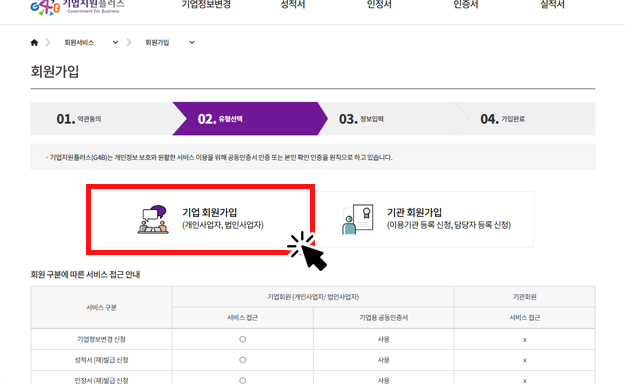Open the 실적서 menu

(x=552, y=5)
